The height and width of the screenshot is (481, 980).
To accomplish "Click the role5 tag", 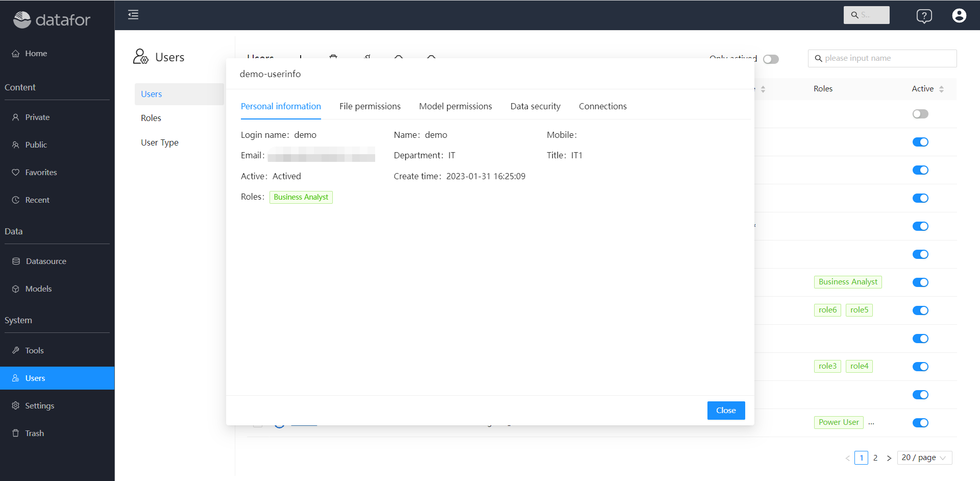I will pyautogui.click(x=859, y=310).
